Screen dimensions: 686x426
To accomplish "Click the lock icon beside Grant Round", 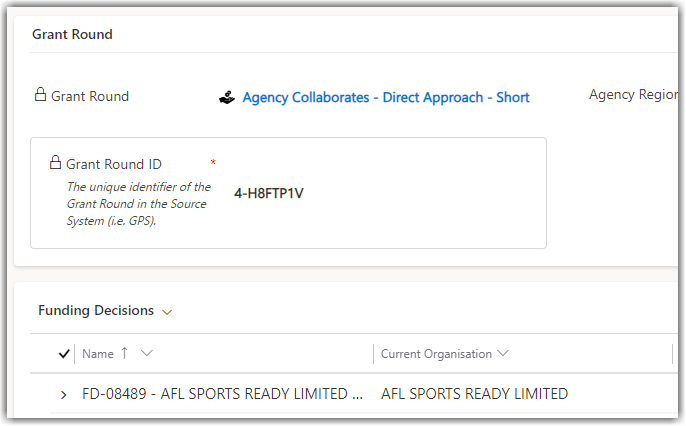I will (x=40, y=94).
